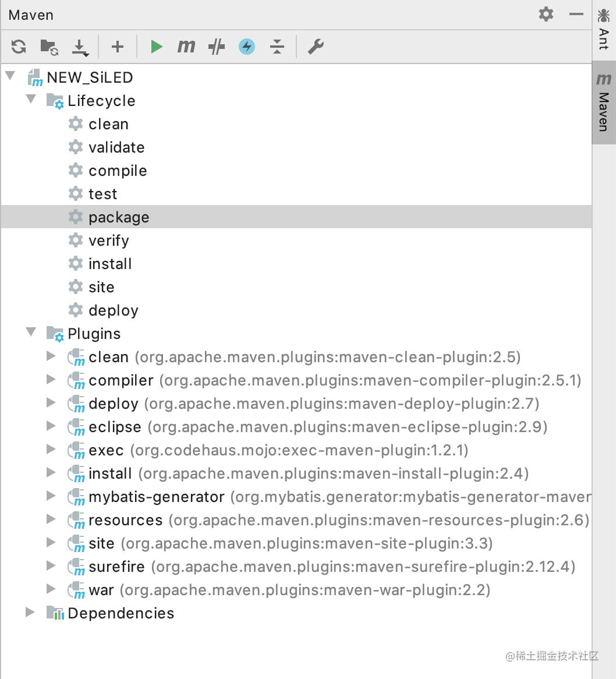Switch to the Maven side tab

pyautogui.click(x=603, y=102)
